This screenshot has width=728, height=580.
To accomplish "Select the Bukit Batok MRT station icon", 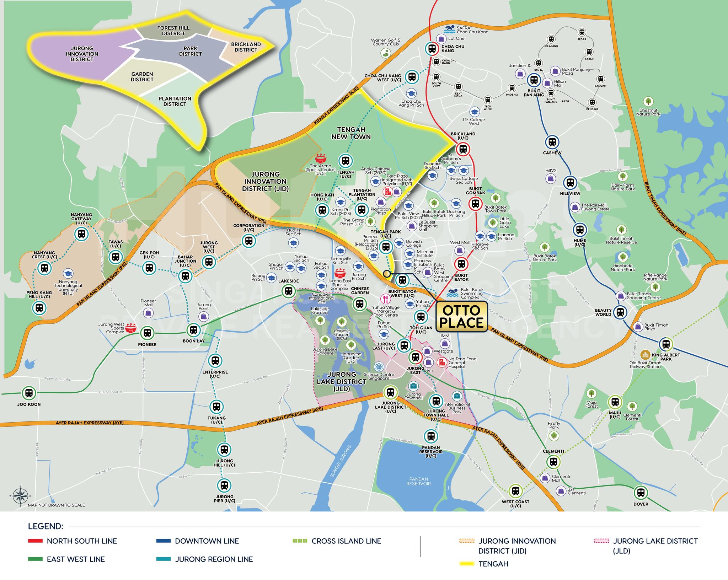I will pos(461,264).
